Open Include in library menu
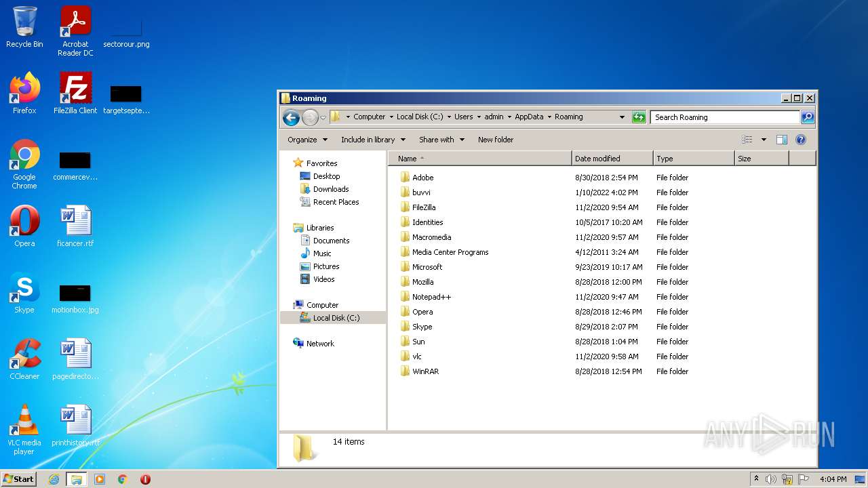 (373, 140)
